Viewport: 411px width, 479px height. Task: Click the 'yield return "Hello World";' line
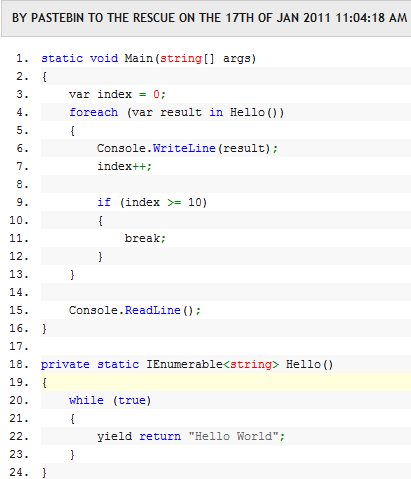(x=191, y=436)
